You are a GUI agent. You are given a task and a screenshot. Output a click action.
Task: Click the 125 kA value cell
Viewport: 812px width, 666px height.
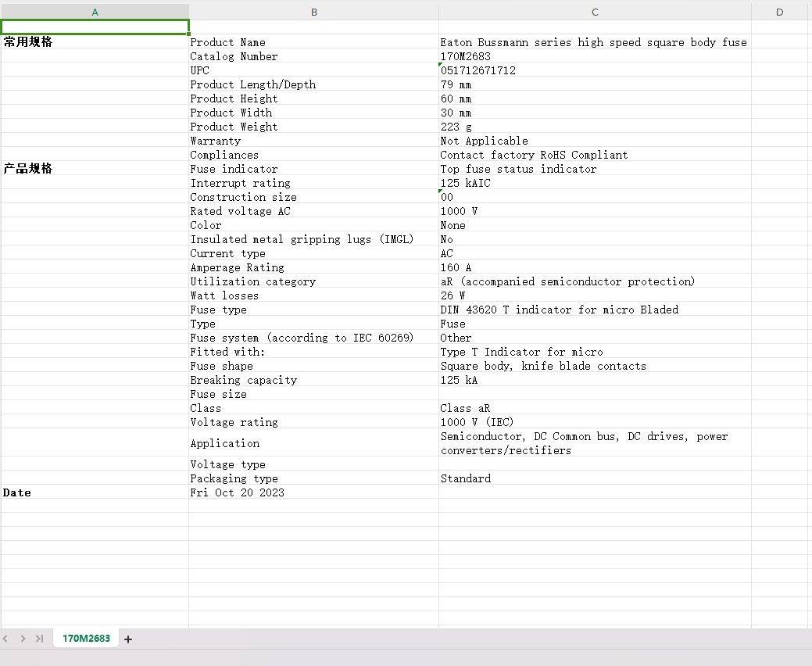[595, 379]
